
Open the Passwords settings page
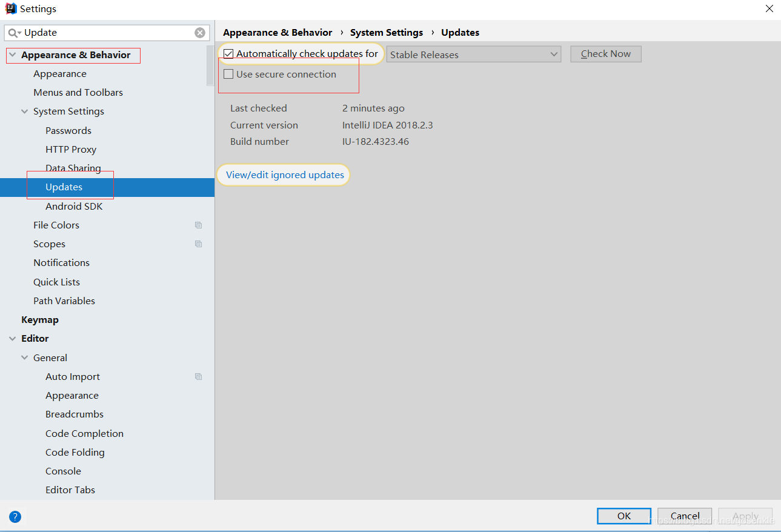(x=68, y=131)
